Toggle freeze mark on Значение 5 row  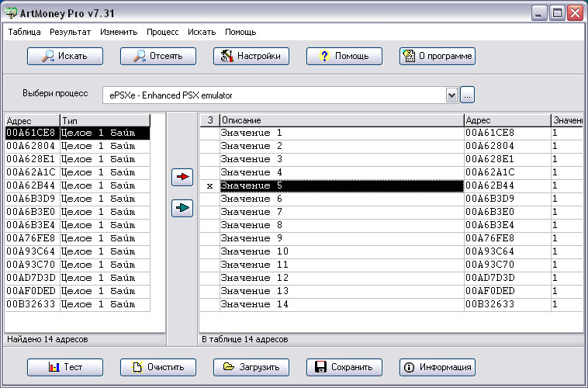(209, 185)
